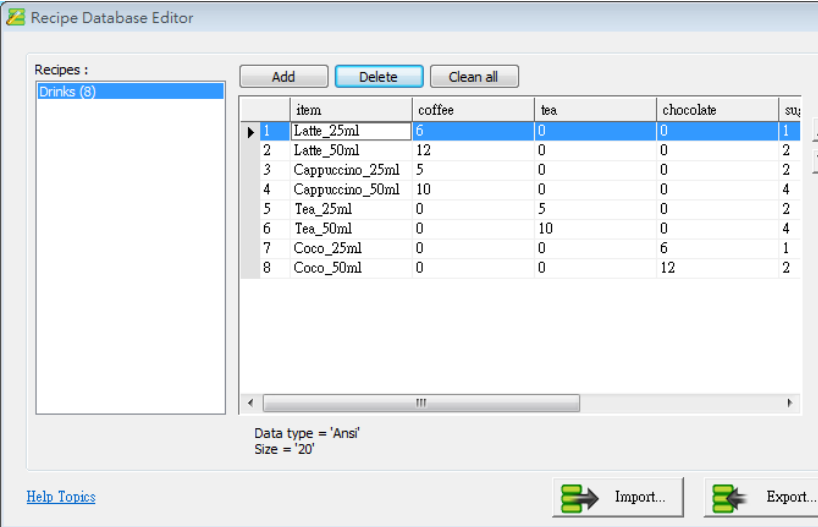Image resolution: width=818 pixels, height=527 pixels.
Task: Click the Delete button
Action: click(379, 77)
